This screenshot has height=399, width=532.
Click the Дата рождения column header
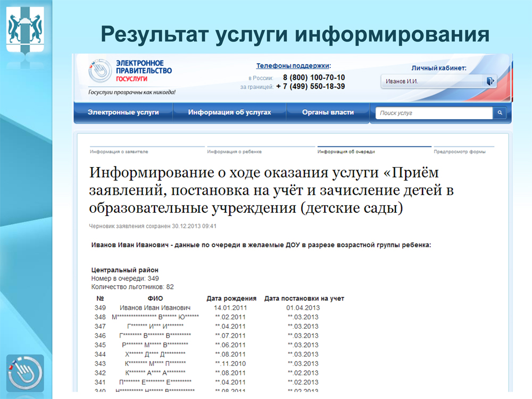[x=231, y=298]
